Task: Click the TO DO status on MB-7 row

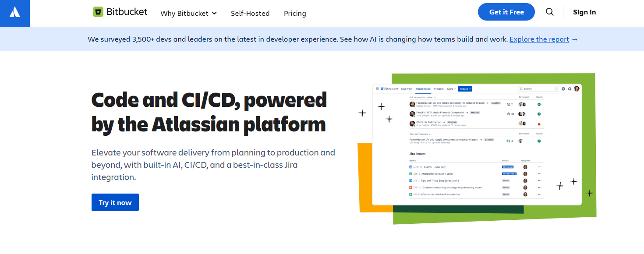Action: 506,180
